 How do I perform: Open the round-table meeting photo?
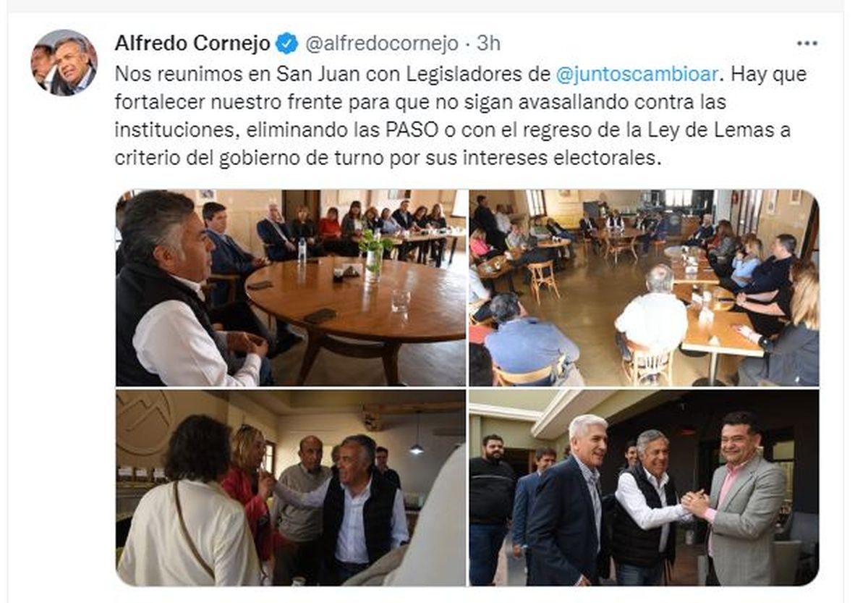291,287
